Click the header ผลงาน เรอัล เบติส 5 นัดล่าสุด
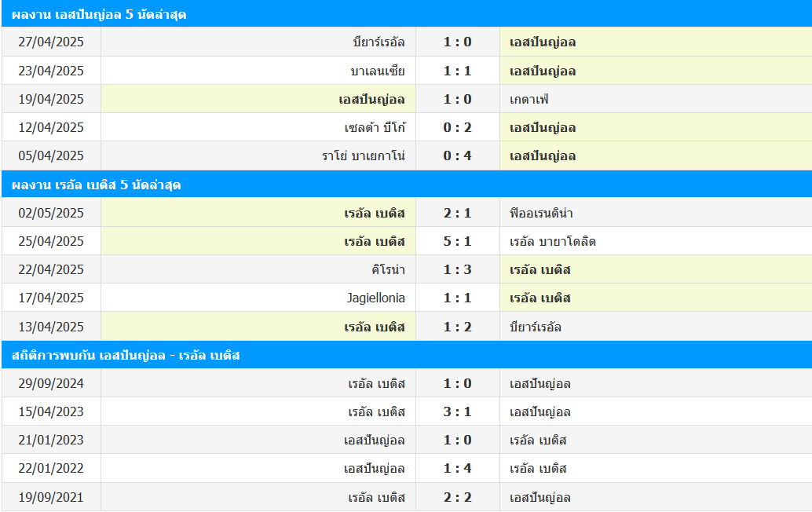 (x=97, y=185)
